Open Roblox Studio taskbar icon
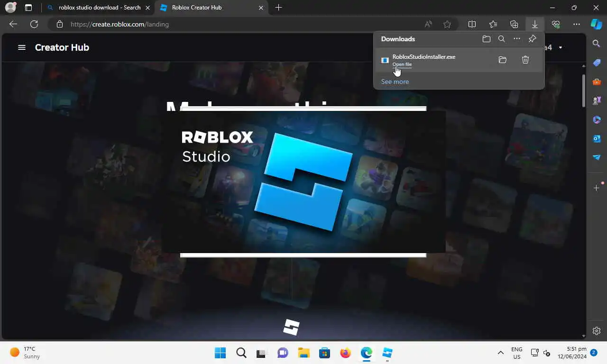Screen dimensions: 607x364 tap(387, 353)
